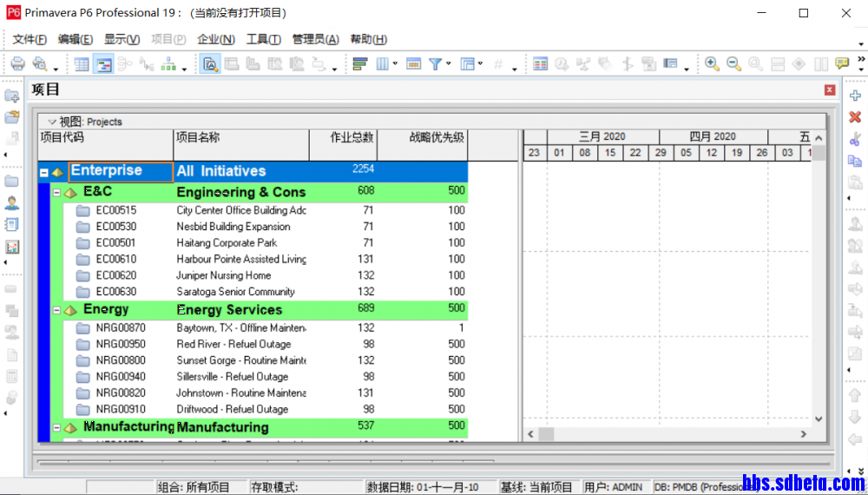
Task: Select the chart view org-tree icon
Action: pos(168,64)
